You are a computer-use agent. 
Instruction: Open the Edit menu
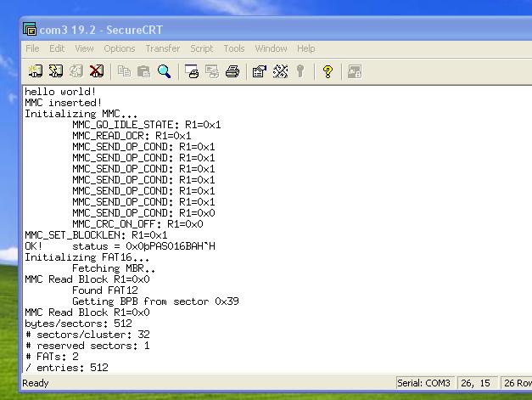click(x=57, y=48)
